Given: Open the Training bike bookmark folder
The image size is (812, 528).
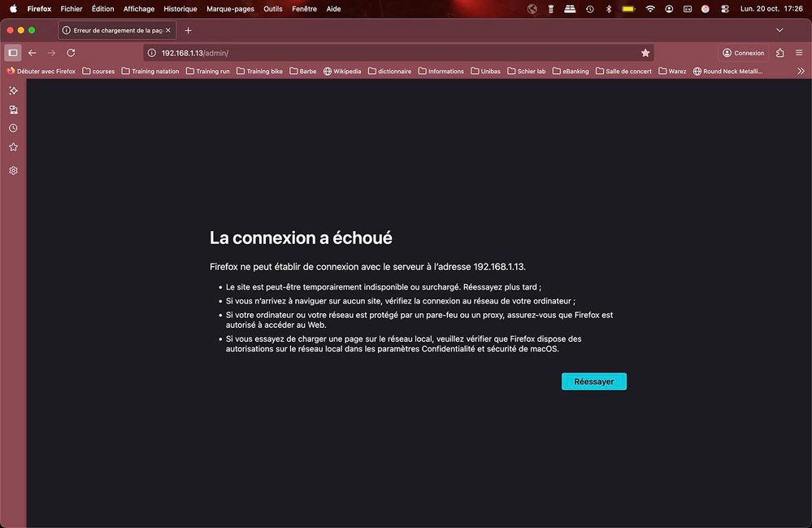Looking at the screenshot, I should click(259, 71).
